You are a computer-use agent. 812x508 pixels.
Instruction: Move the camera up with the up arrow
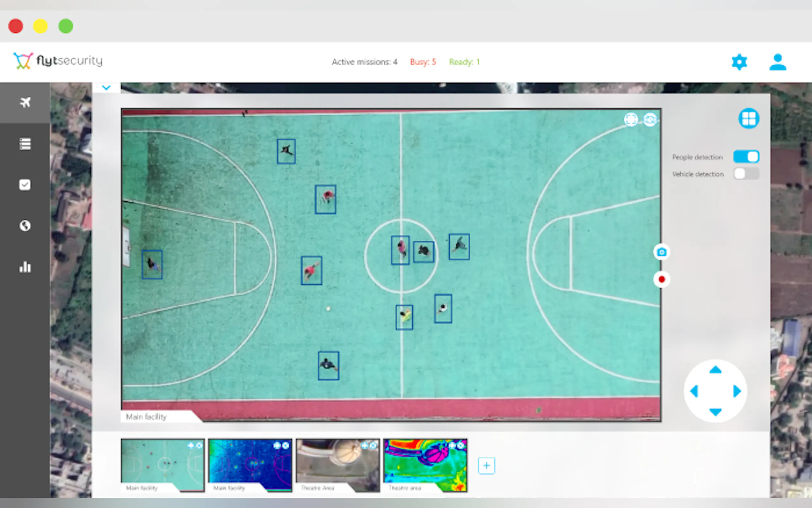coord(715,370)
